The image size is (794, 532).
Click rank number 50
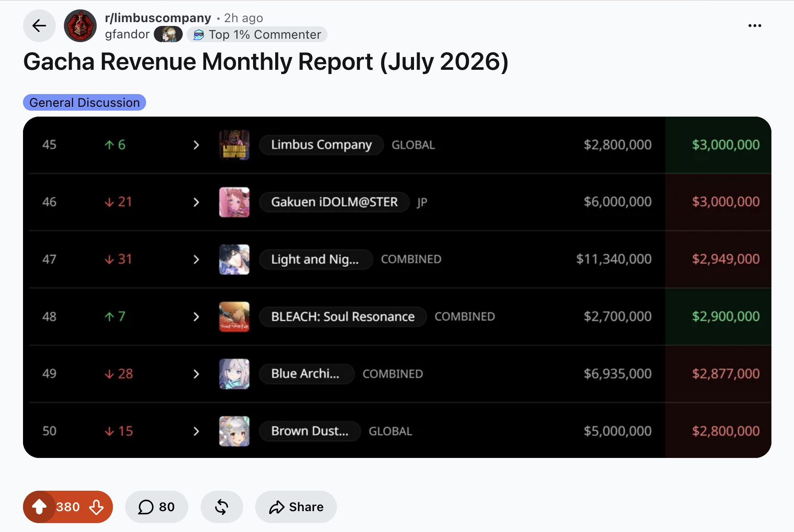click(x=49, y=432)
